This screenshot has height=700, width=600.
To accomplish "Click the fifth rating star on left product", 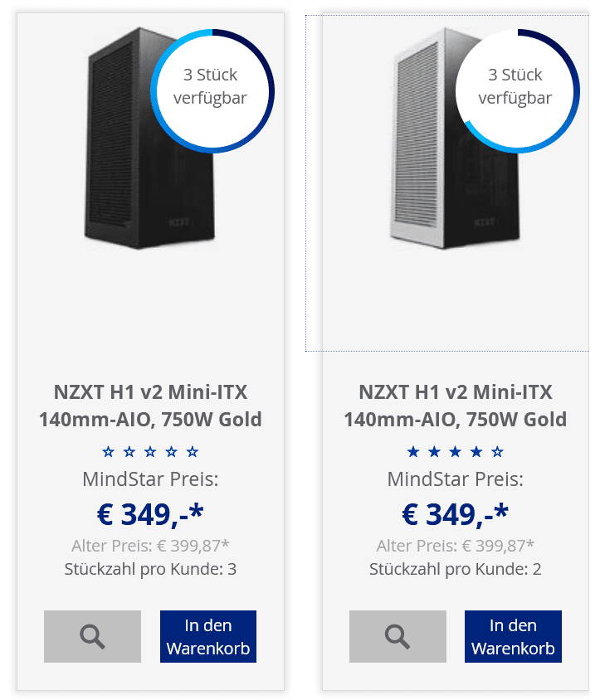I will [x=193, y=452].
